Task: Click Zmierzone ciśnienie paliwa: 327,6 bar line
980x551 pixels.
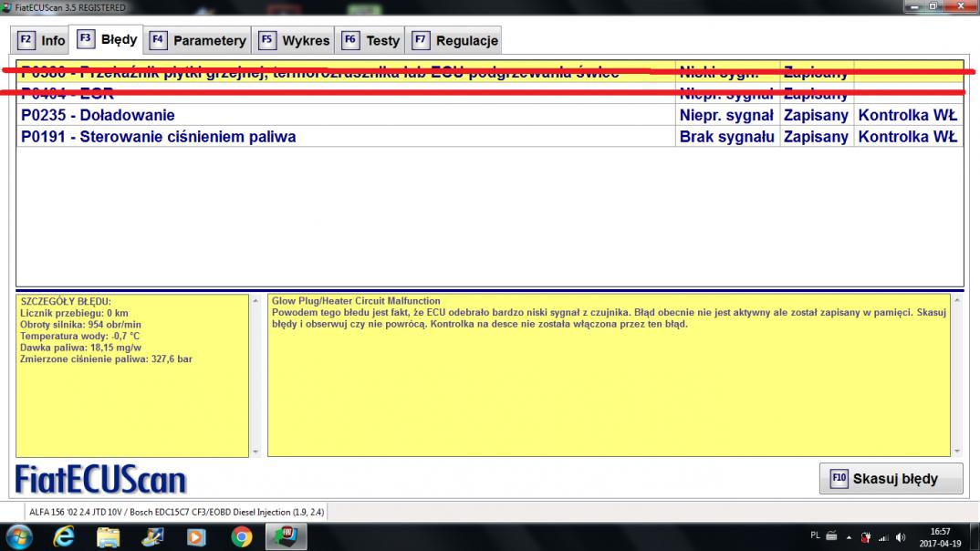Action: point(106,359)
